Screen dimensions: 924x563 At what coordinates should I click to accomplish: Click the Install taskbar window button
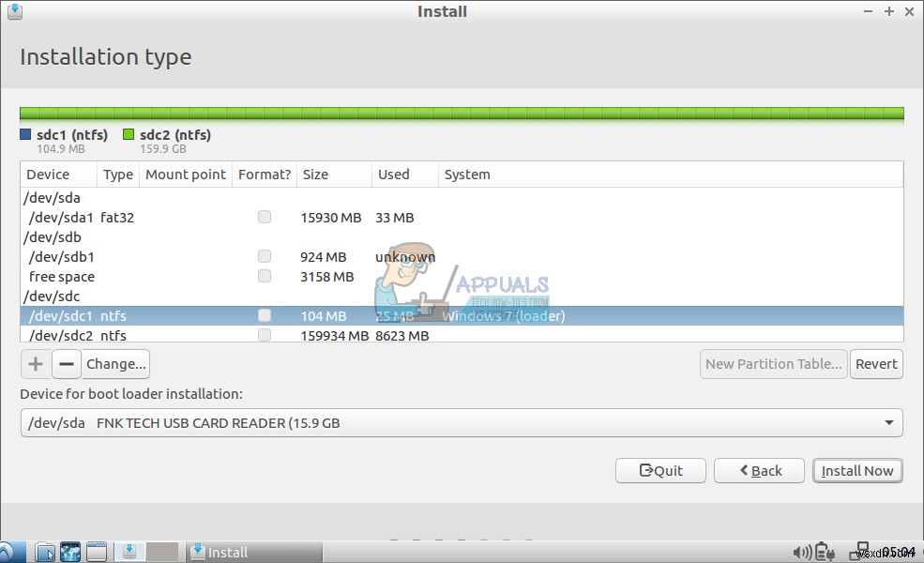[254, 553]
